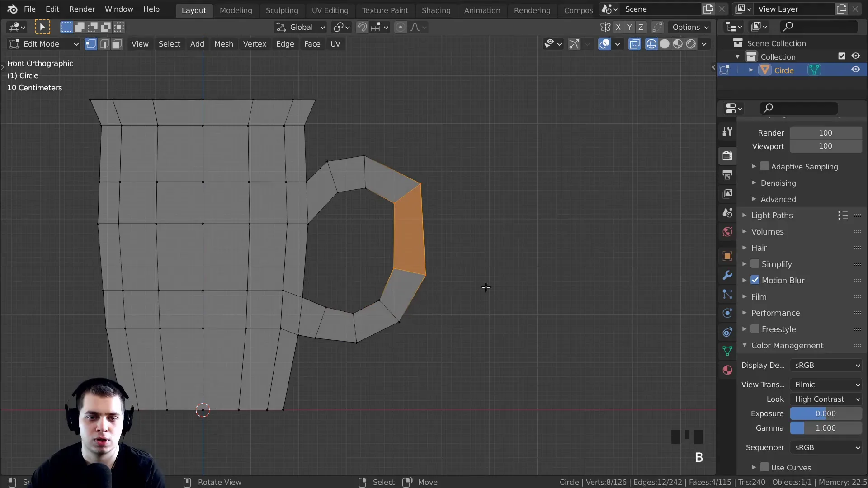
Task: Select the Face Select mode icon
Action: coord(117,43)
